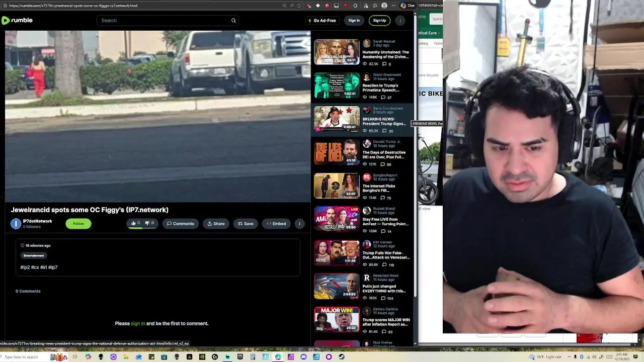Open 'The Internet Picks Bongino's FBI' thumbnail
644x362 pixels.
tap(337, 186)
